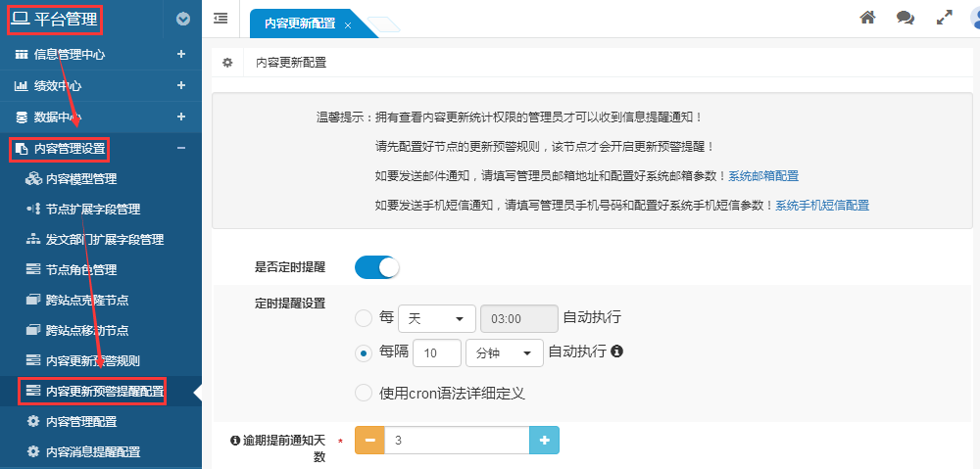The height and width of the screenshot is (469, 980).
Task: Collapse sidebar using the hamburger menu icon
Action: pyautogui.click(x=220, y=18)
